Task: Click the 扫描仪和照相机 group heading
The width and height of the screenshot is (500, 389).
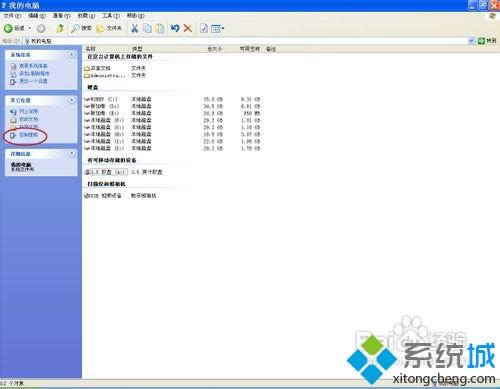Action: point(107,184)
